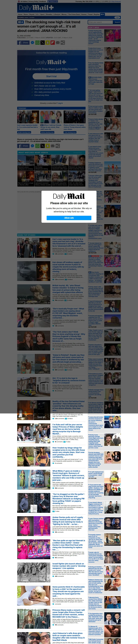Click the Start trial button

(x=51, y=76)
